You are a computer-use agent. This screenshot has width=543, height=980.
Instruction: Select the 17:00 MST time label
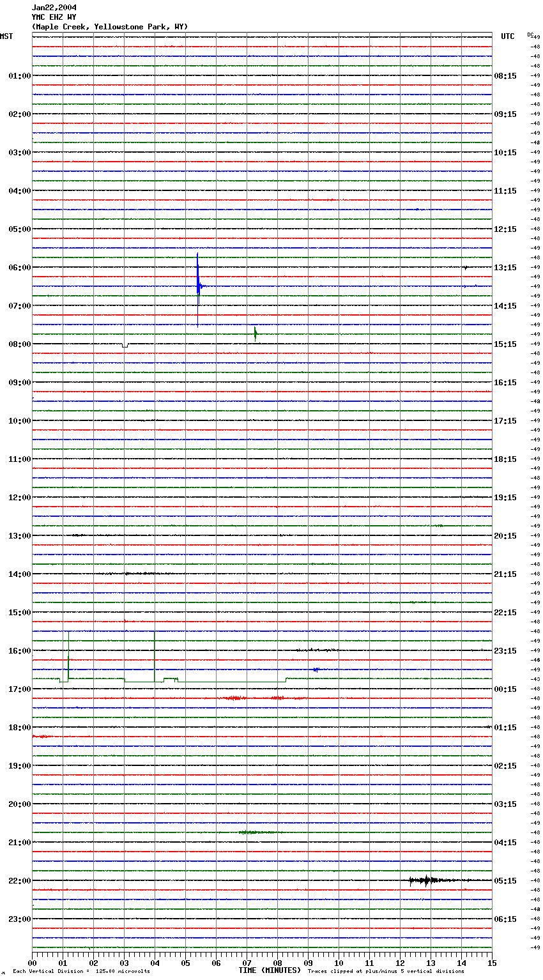click(x=20, y=689)
